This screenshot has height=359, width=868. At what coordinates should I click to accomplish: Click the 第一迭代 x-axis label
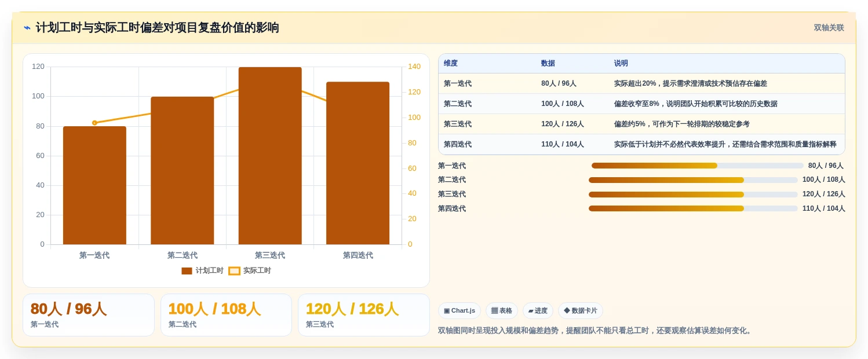pos(94,255)
